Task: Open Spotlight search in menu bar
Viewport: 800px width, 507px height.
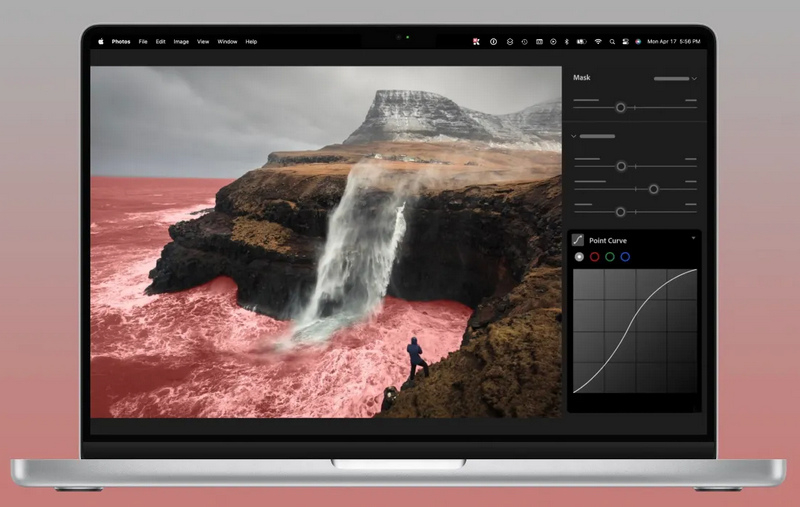Action: pyautogui.click(x=611, y=41)
